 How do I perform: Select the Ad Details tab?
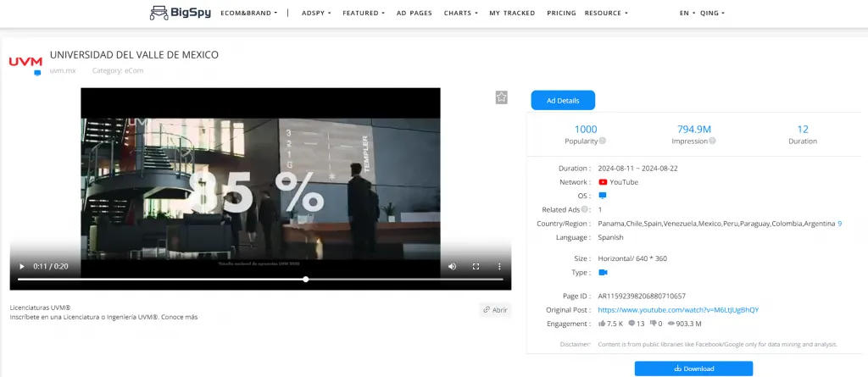(563, 100)
